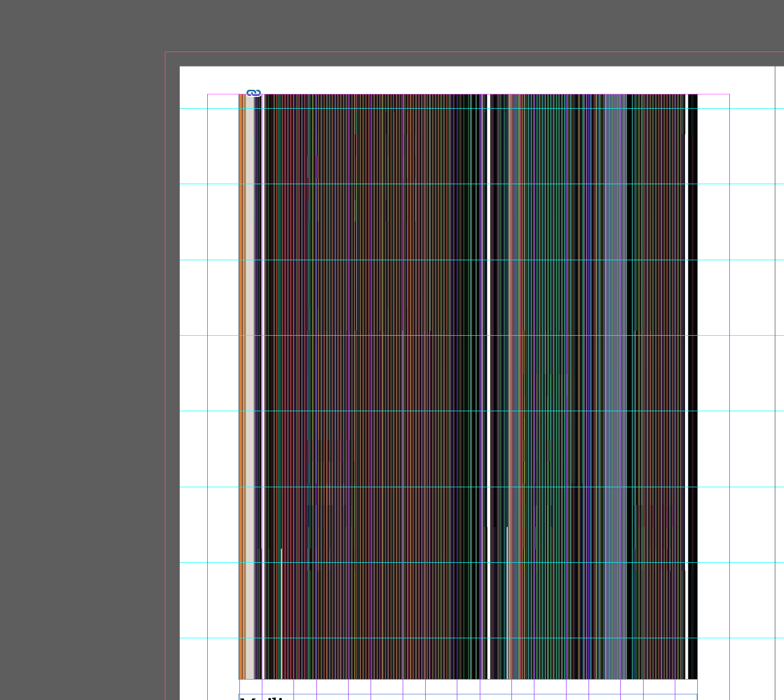Click the beige stripe beside the orange band
Screen dimensions: 784x700
(x=250, y=357)
